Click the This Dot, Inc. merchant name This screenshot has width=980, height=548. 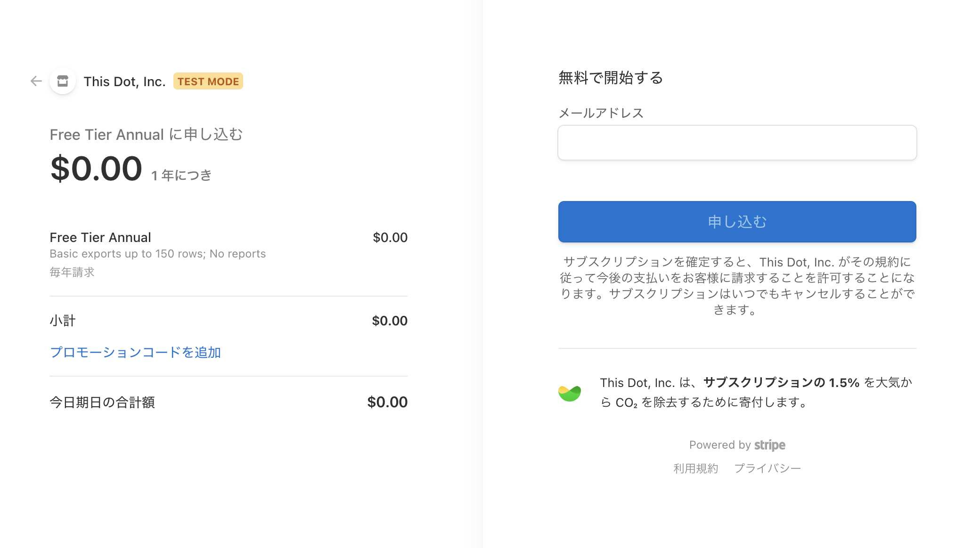pos(124,81)
